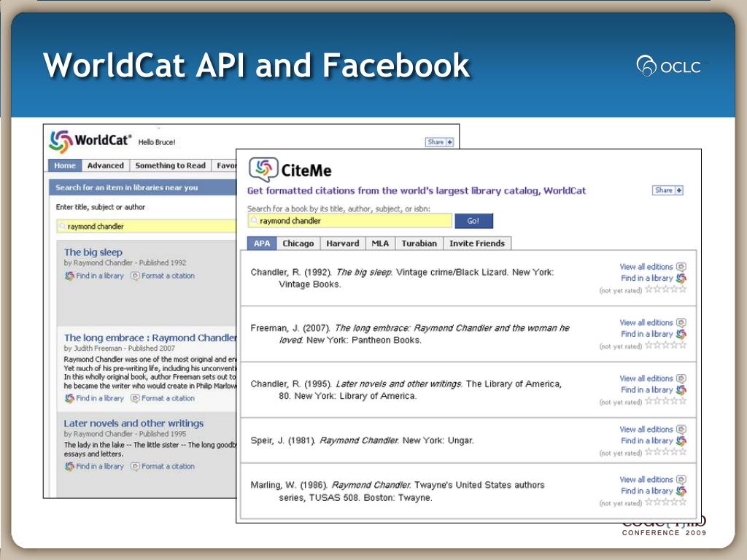This screenshot has height=560, width=747.
Task: Click the OCLC logo in the slide header
Action: click(669, 66)
